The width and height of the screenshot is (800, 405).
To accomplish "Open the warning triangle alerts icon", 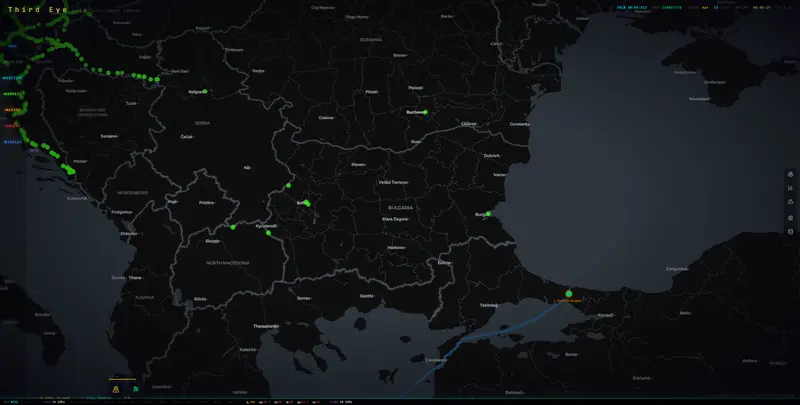I will 790,201.
